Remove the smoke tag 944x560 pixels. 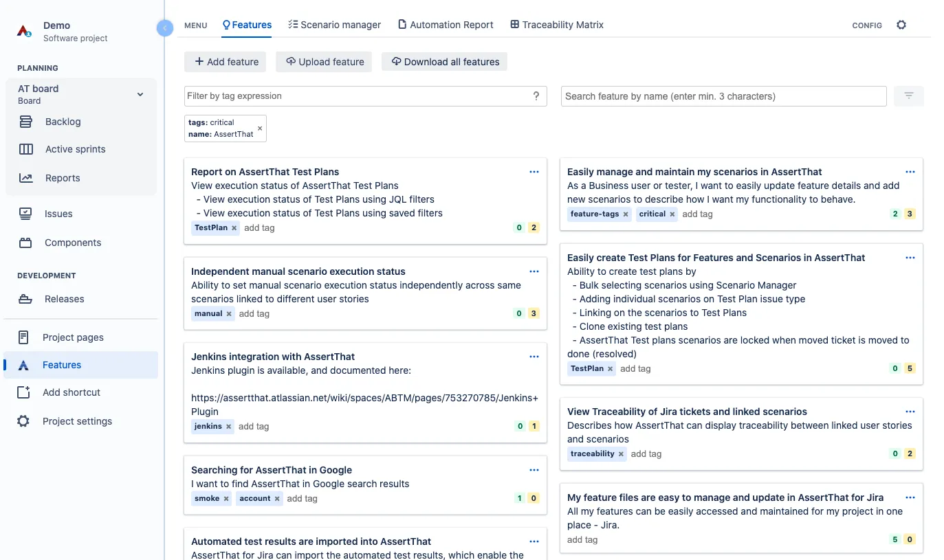(226, 499)
